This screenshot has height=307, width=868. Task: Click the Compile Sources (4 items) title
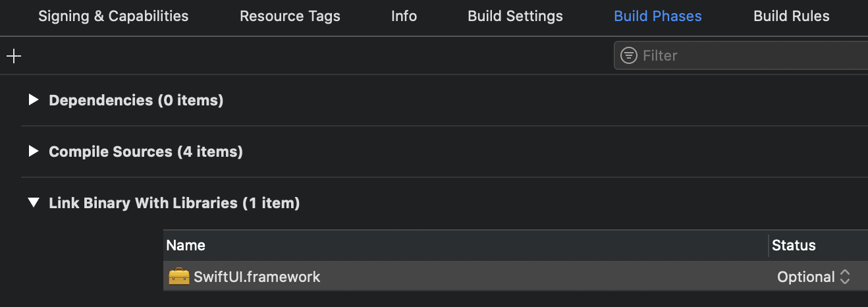[x=146, y=152]
